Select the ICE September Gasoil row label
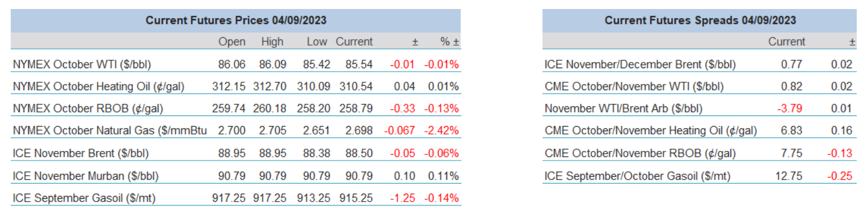Screen dimensions: 868x214 84,198
